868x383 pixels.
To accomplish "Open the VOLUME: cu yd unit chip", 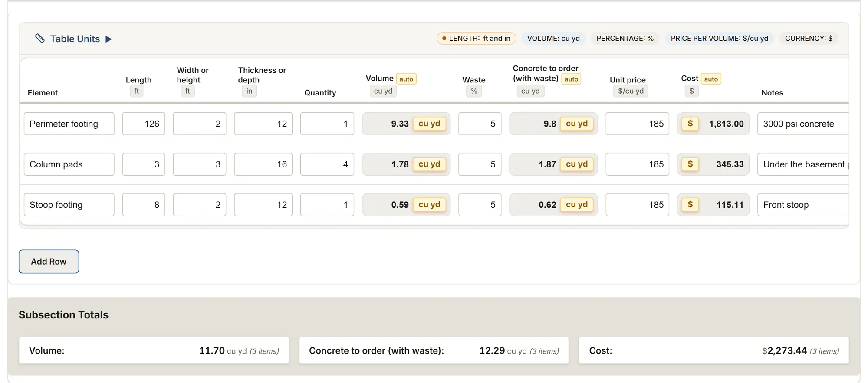I will pos(553,38).
